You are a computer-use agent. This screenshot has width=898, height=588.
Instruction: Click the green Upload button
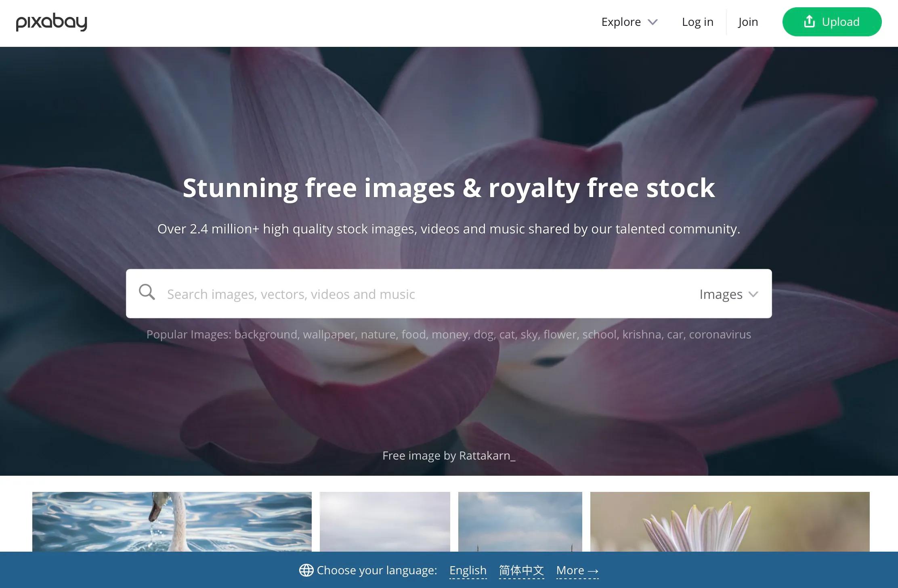coord(832,22)
